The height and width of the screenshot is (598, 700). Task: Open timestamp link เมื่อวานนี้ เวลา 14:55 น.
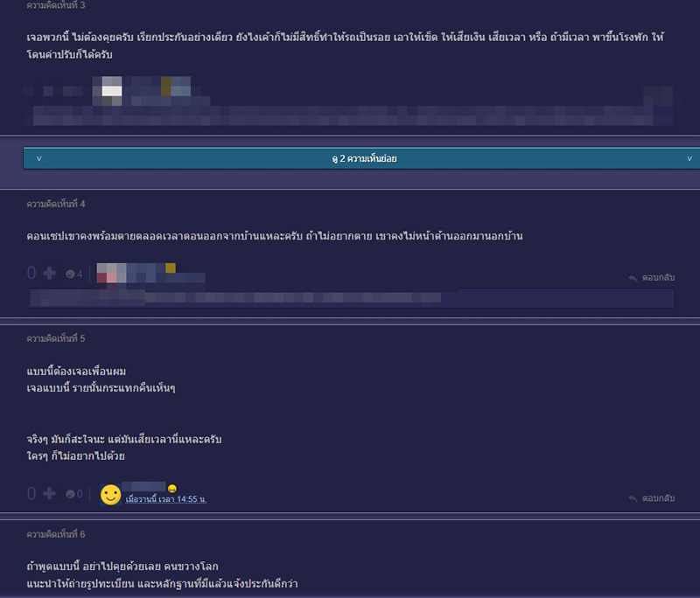165,499
